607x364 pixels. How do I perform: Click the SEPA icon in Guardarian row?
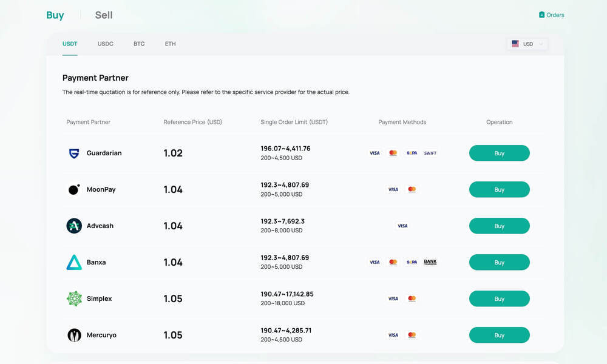(412, 153)
